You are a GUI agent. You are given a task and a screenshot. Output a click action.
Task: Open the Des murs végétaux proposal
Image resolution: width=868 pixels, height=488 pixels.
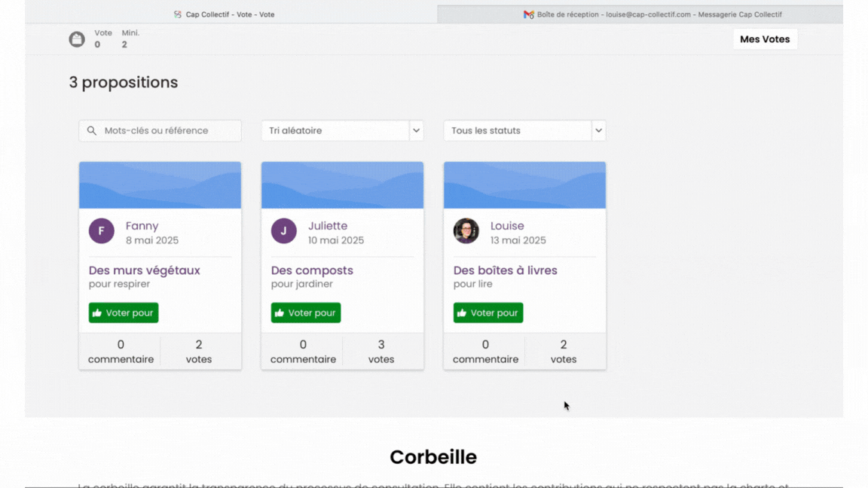pos(145,270)
